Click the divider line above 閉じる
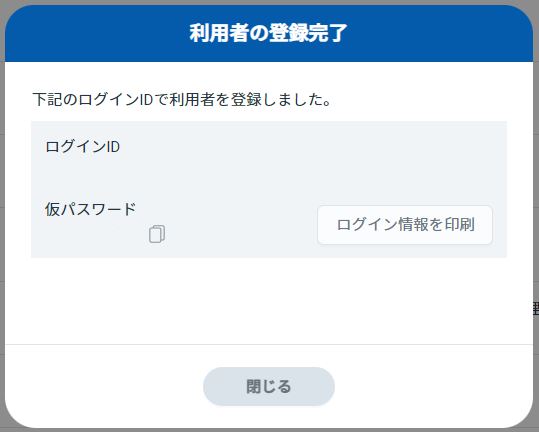Viewport: 539px width, 432px height. [269, 344]
